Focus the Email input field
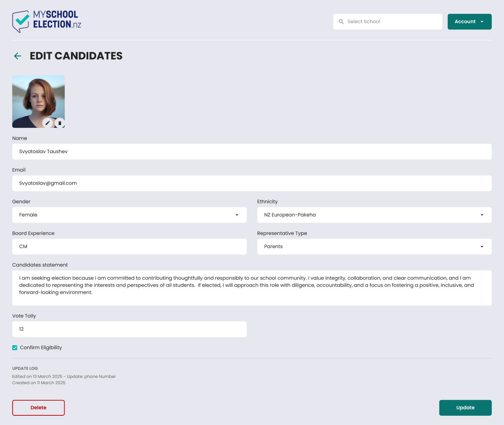 click(x=252, y=183)
